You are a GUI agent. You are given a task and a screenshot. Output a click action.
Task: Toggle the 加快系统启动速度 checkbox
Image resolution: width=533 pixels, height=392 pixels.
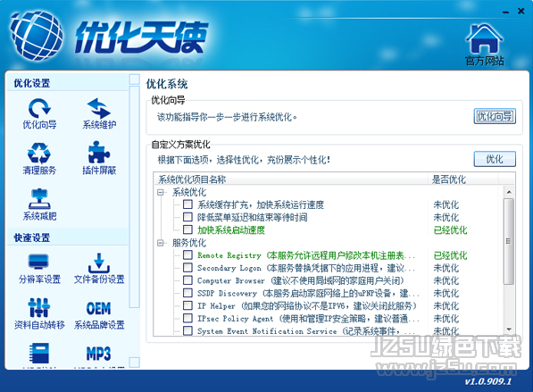click(187, 229)
